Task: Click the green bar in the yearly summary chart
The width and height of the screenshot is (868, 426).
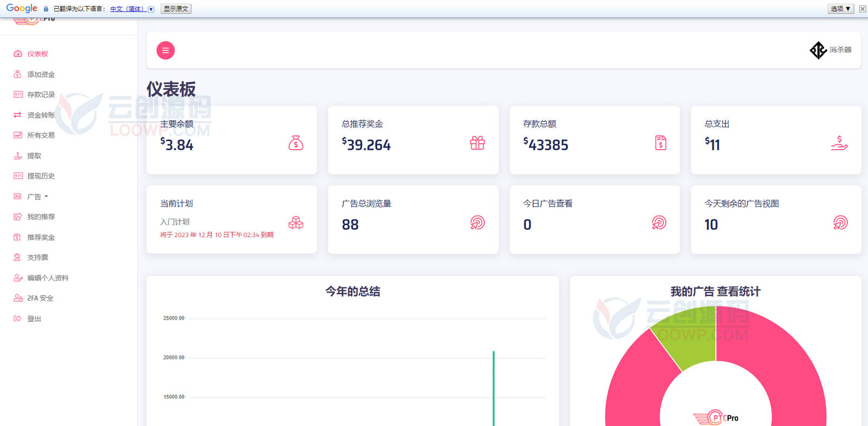Action: pyautogui.click(x=494, y=389)
